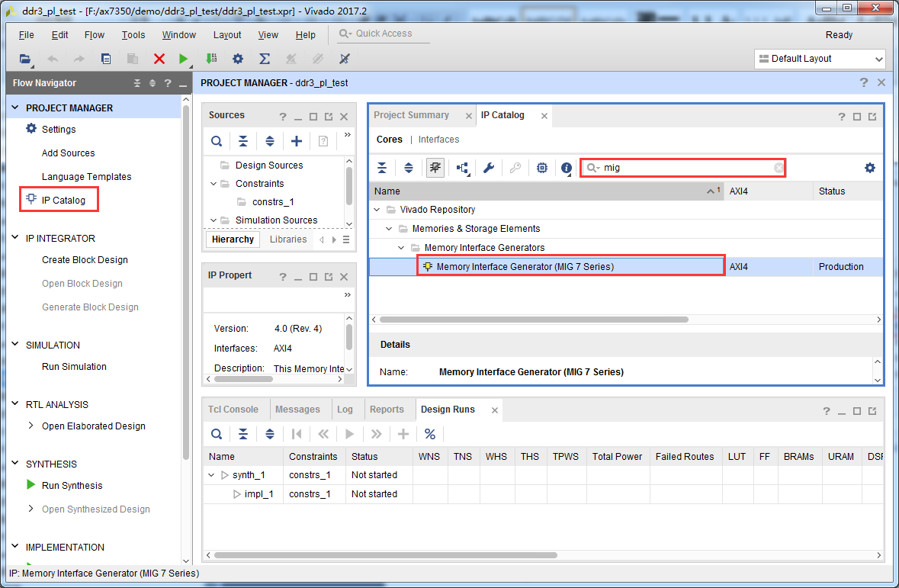Toggle the IP Catalog filter icon
899x588 pixels.
click(435, 168)
